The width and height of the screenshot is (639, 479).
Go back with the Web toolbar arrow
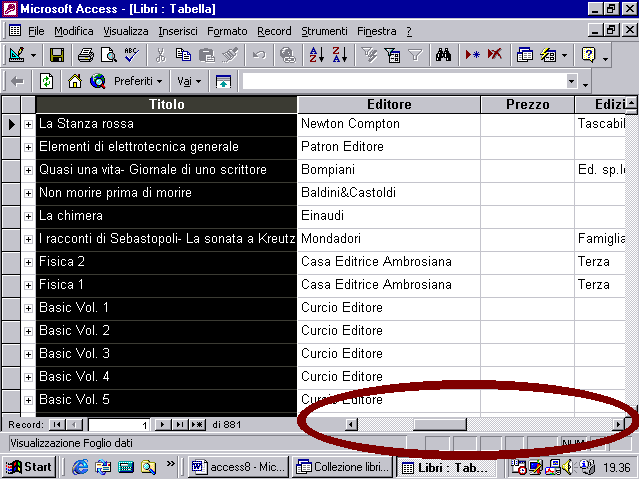tap(17, 82)
